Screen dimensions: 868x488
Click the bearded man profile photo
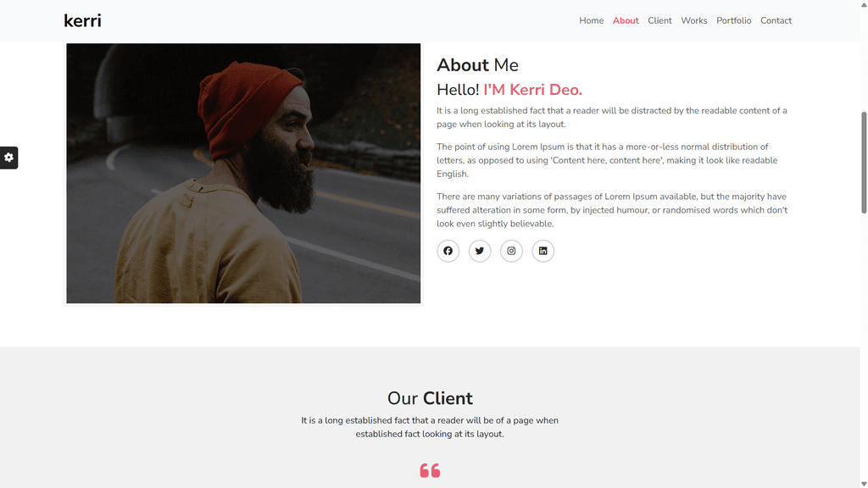[243, 173]
